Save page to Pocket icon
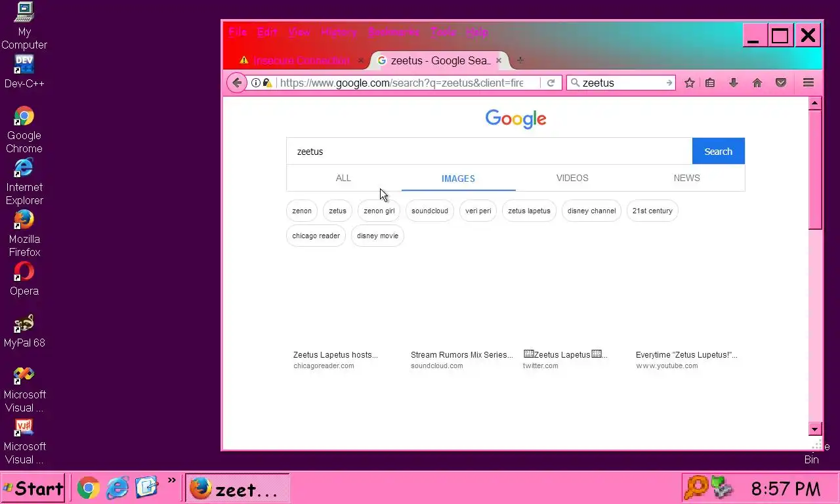This screenshot has height=504, width=840. [781, 83]
